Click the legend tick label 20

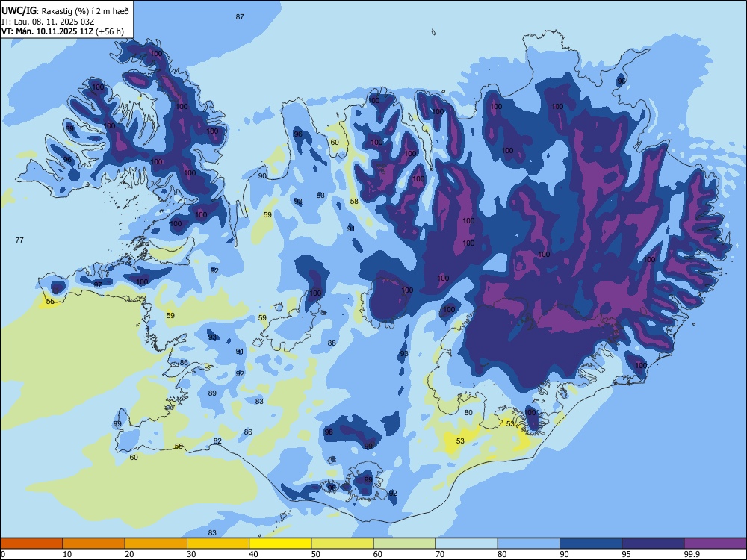(x=129, y=554)
